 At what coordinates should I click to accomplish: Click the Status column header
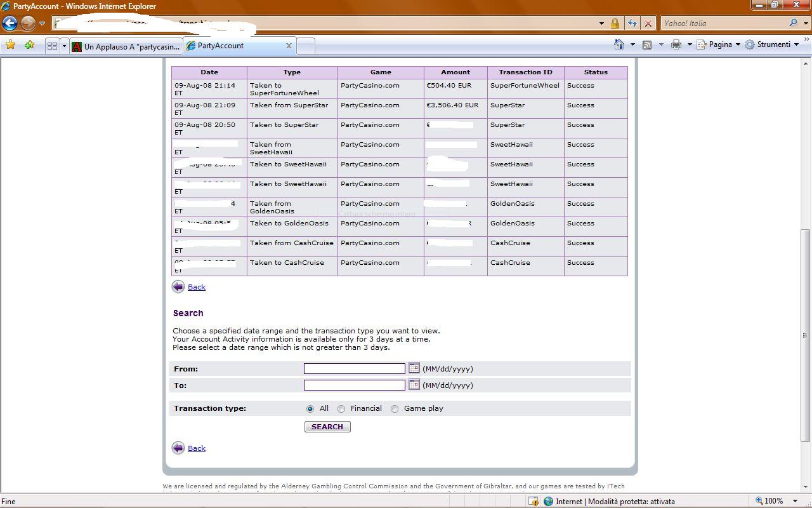596,72
